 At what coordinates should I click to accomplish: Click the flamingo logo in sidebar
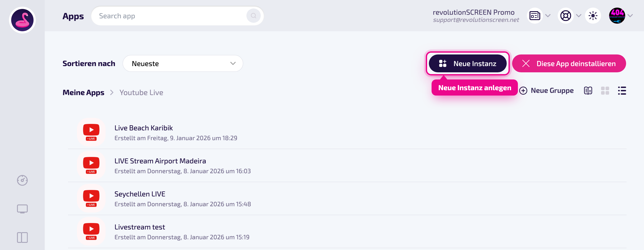point(22,20)
